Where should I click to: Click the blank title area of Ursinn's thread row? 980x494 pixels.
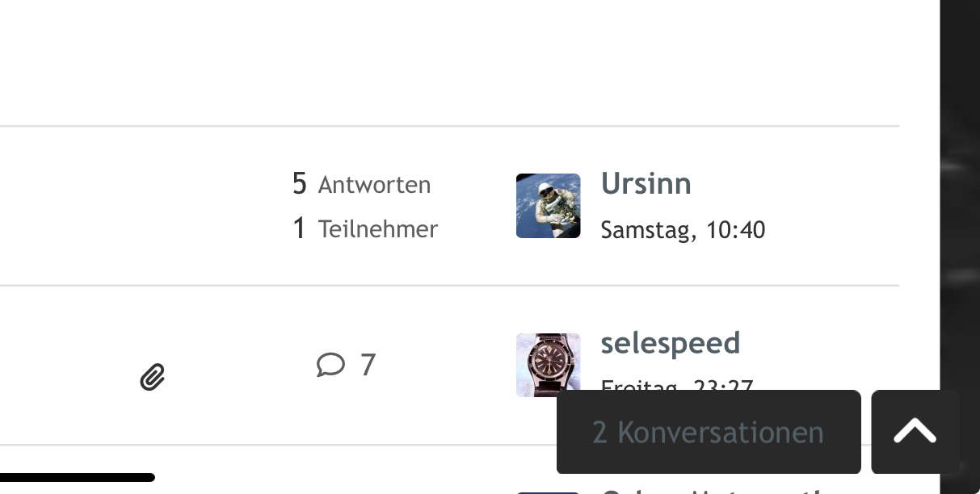coord(121,206)
